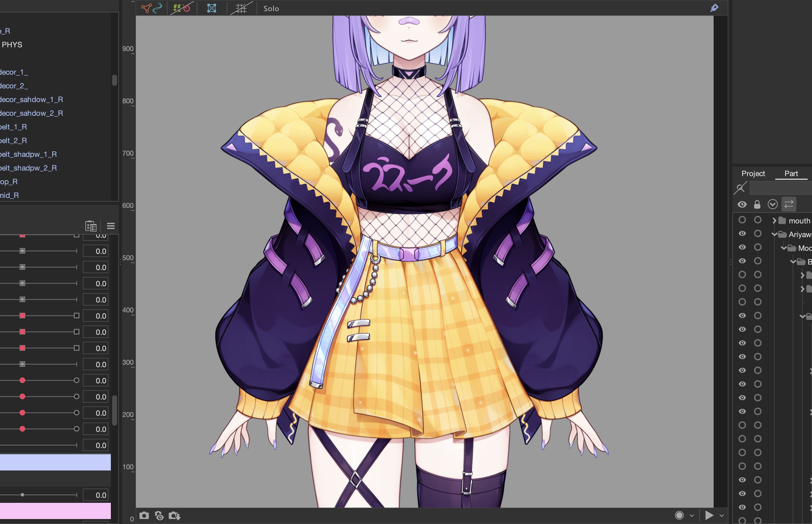The width and height of the screenshot is (812, 524).
Task: Select belt_1_R in the list
Action: click(14, 127)
